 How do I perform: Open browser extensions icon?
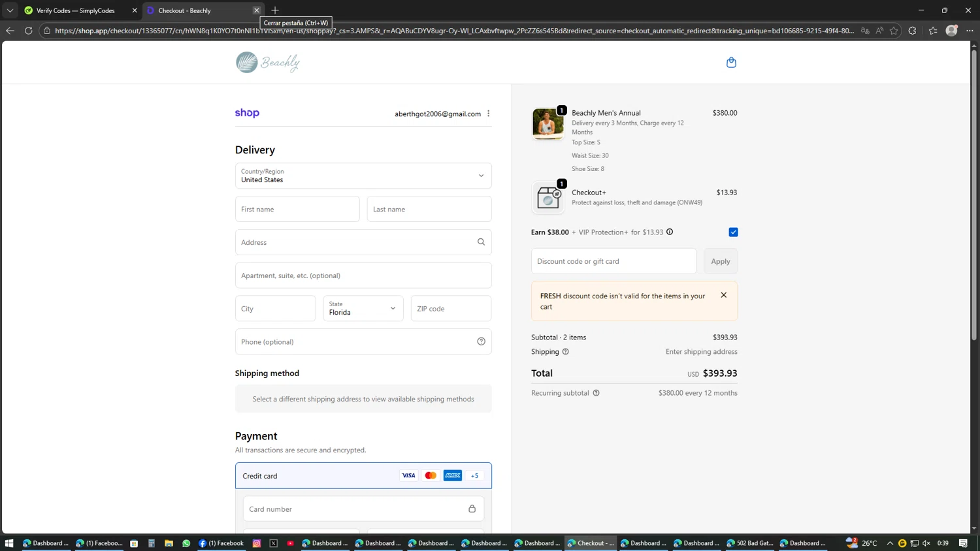[x=913, y=31]
